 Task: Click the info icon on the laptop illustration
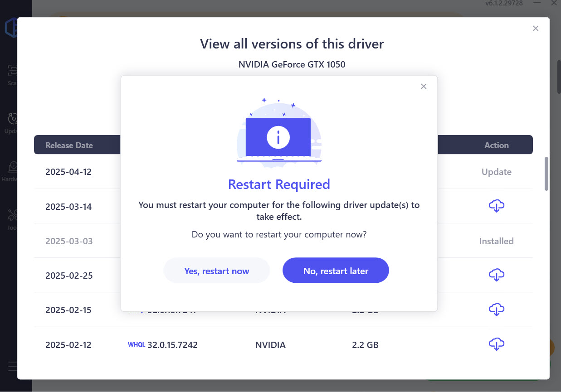[x=278, y=137]
